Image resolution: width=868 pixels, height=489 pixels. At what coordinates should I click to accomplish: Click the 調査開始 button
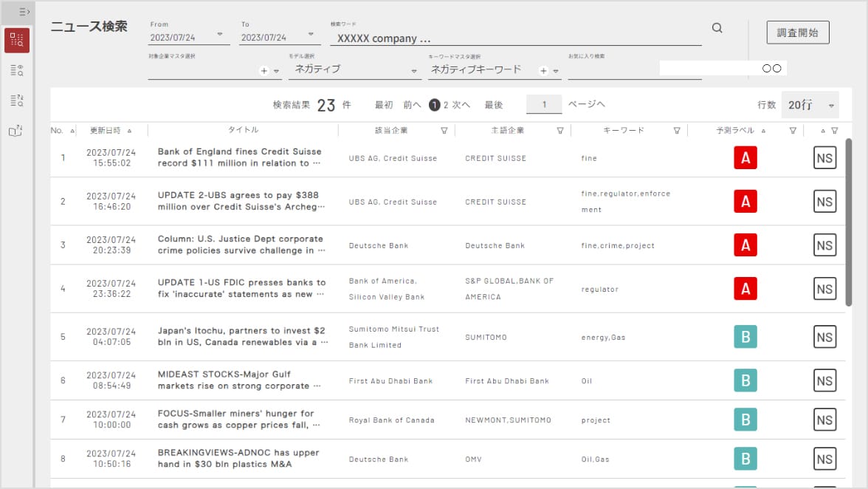(798, 33)
